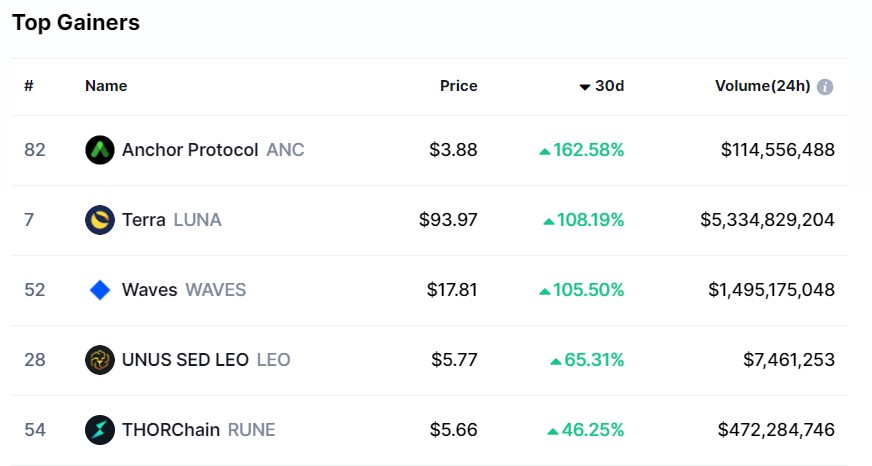Click the Volume(24h) column header

[762, 86]
